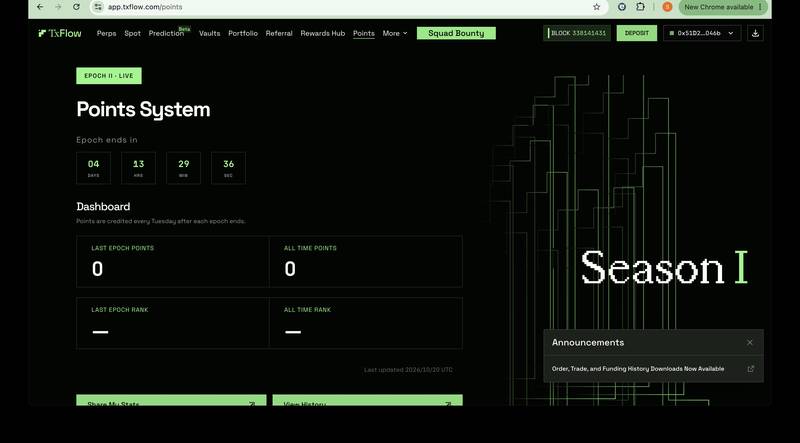
Task: Click the Share My Stats button
Action: [171, 400]
